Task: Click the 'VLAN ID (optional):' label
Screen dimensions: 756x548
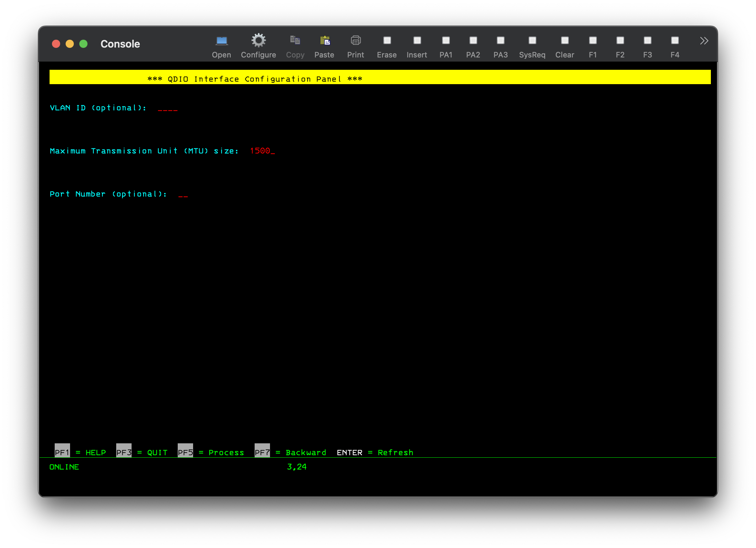Action: click(98, 108)
